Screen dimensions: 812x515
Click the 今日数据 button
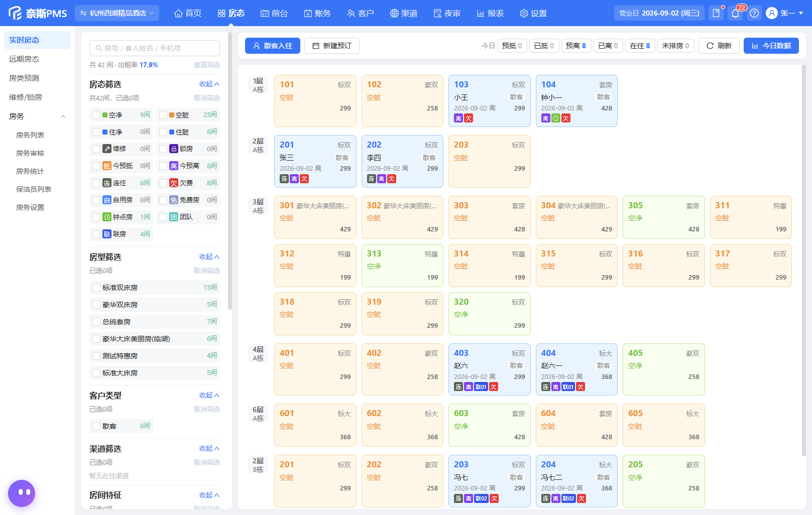(x=771, y=46)
